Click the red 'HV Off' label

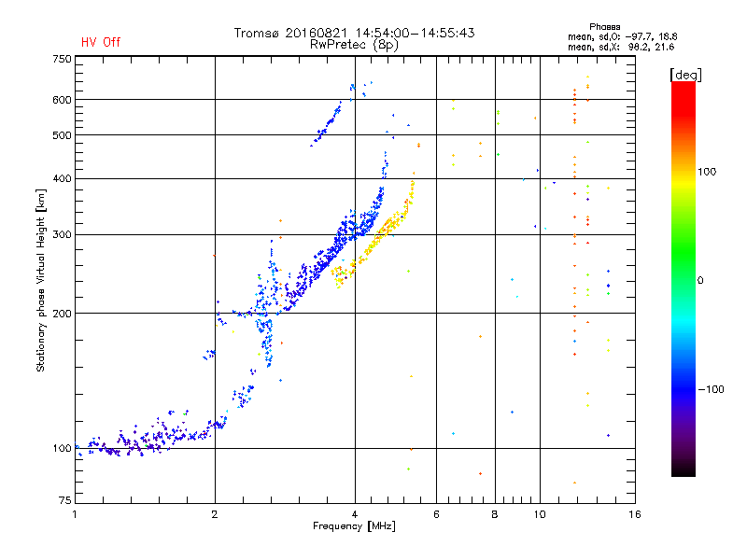tap(101, 42)
